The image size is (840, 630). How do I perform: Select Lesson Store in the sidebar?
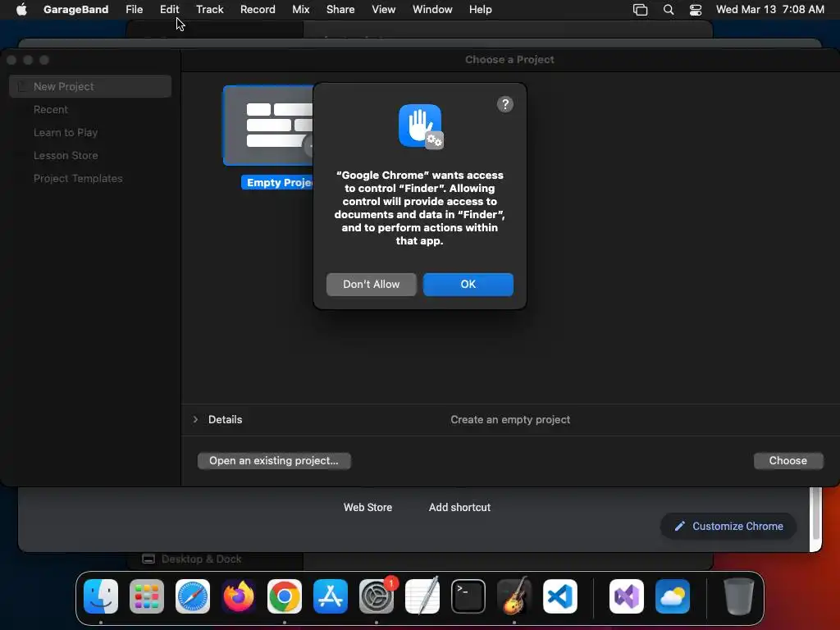coord(66,155)
